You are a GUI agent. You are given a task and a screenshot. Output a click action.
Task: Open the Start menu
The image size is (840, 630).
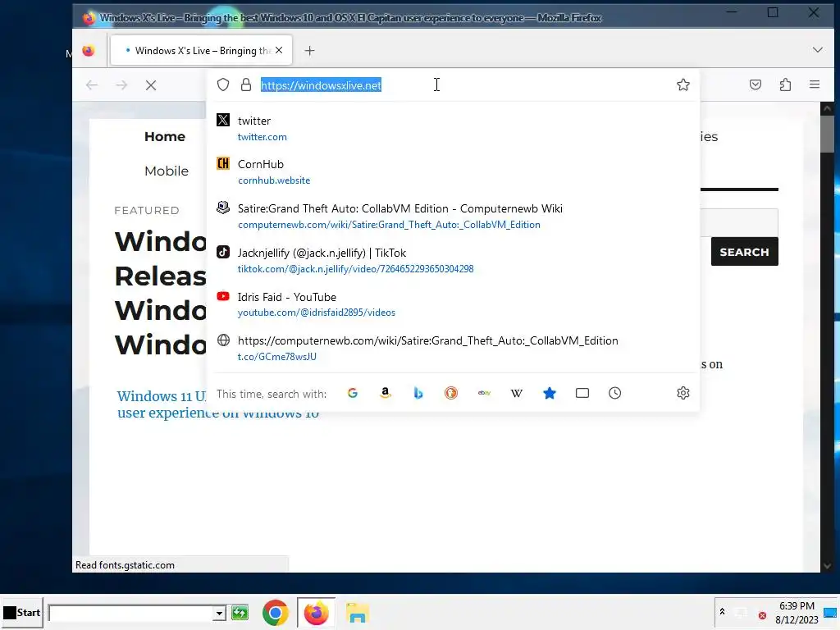click(x=21, y=612)
